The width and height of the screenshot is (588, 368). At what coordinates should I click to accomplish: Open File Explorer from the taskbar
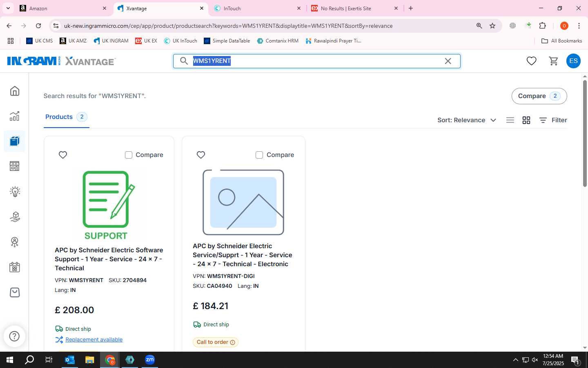[x=90, y=360]
